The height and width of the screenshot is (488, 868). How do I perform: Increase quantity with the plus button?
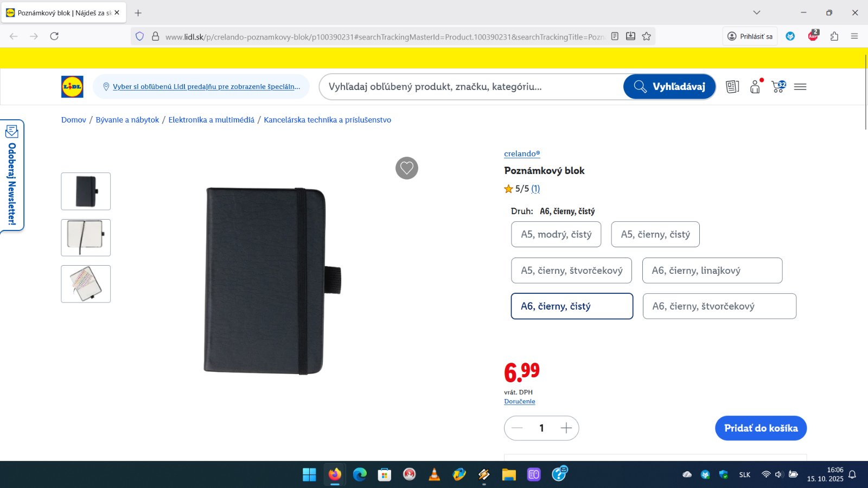pyautogui.click(x=566, y=428)
